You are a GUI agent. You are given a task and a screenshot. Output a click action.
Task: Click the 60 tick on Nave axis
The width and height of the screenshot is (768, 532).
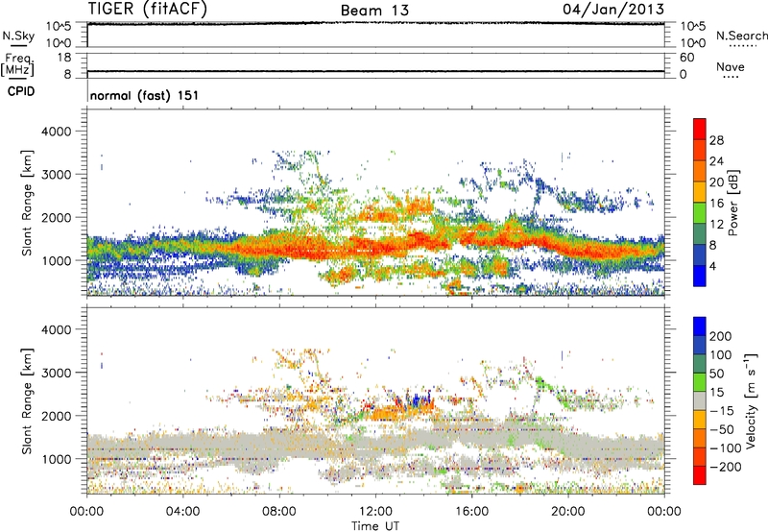point(687,58)
